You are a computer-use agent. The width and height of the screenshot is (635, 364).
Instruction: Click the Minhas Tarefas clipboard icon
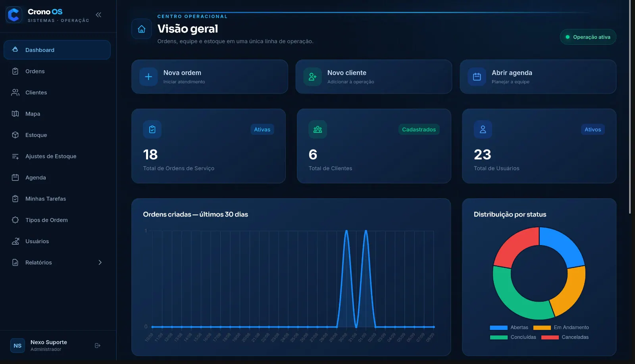coord(15,199)
